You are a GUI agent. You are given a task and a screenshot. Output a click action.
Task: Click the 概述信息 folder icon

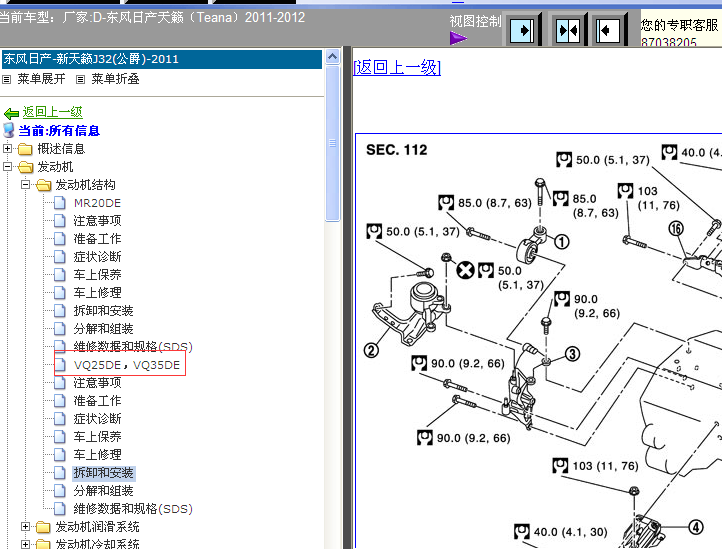(x=25, y=149)
